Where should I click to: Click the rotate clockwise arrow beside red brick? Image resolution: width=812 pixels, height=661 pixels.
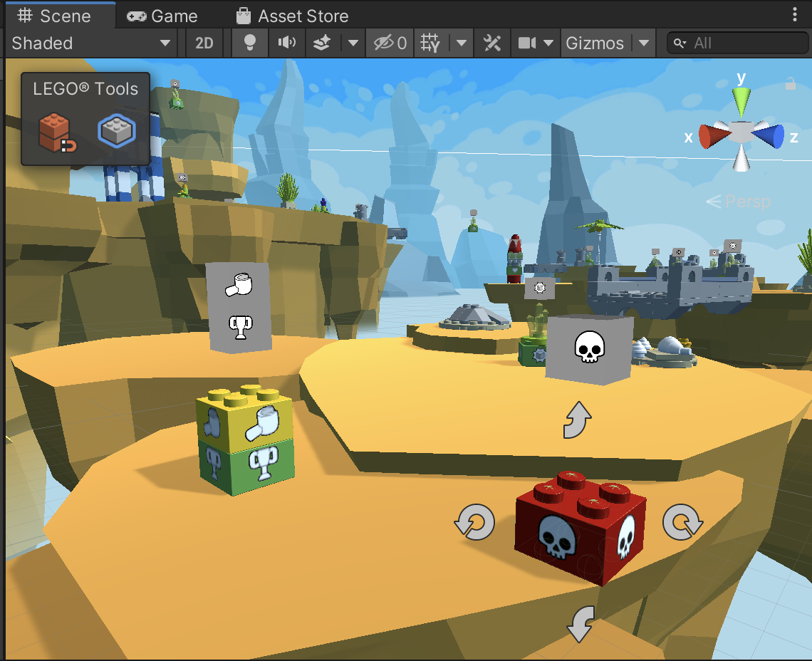point(682,523)
